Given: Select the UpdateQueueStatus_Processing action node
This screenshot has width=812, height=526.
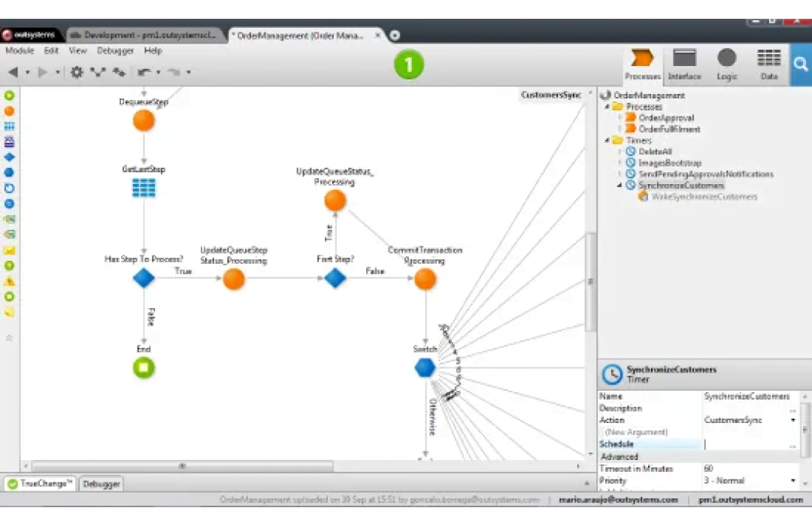Looking at the screenshot, I should click(x=335, y=201).
